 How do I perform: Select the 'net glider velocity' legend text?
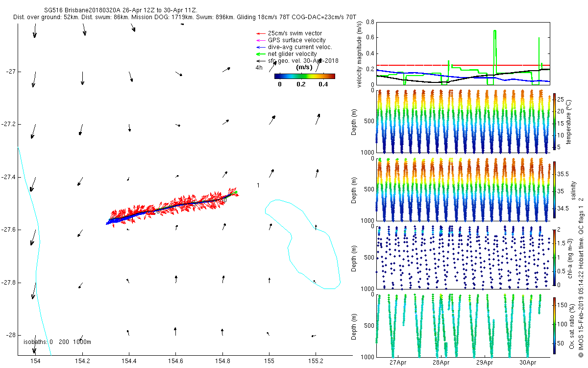click(x=292, y=54)
